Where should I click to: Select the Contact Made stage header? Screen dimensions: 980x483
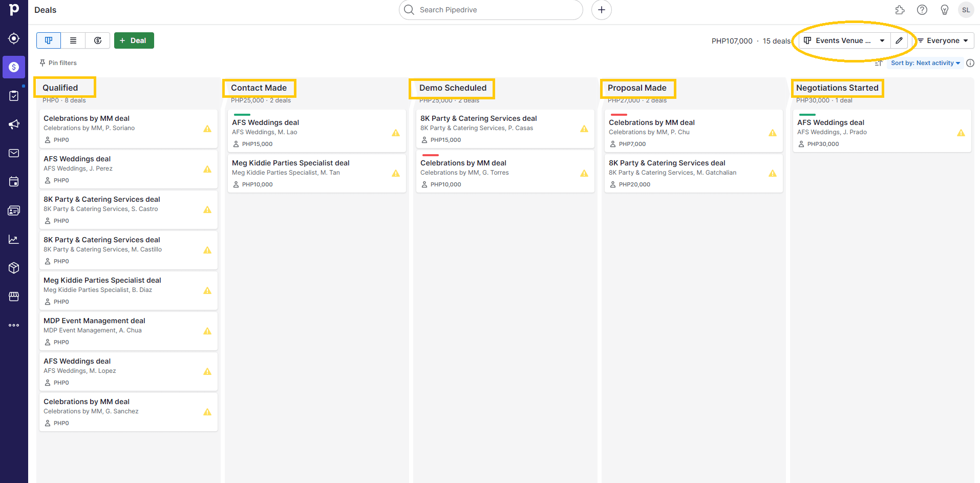[x=259, y=88]
